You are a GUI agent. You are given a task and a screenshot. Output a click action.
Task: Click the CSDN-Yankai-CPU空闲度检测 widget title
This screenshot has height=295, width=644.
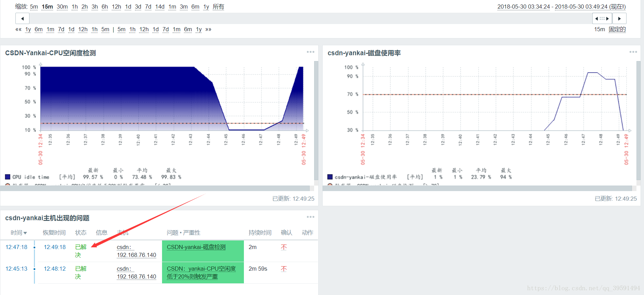(50, 53)
